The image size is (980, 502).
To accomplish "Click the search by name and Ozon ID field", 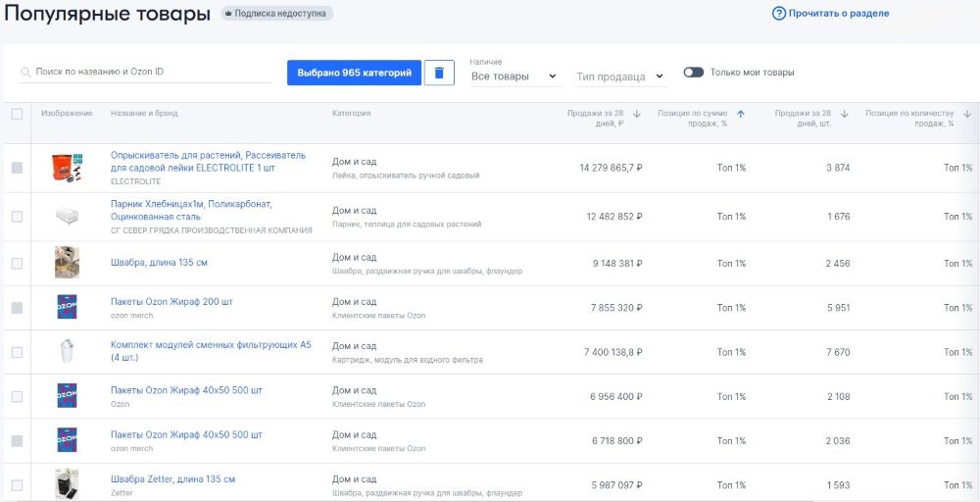I will click(x=153, y=72).
